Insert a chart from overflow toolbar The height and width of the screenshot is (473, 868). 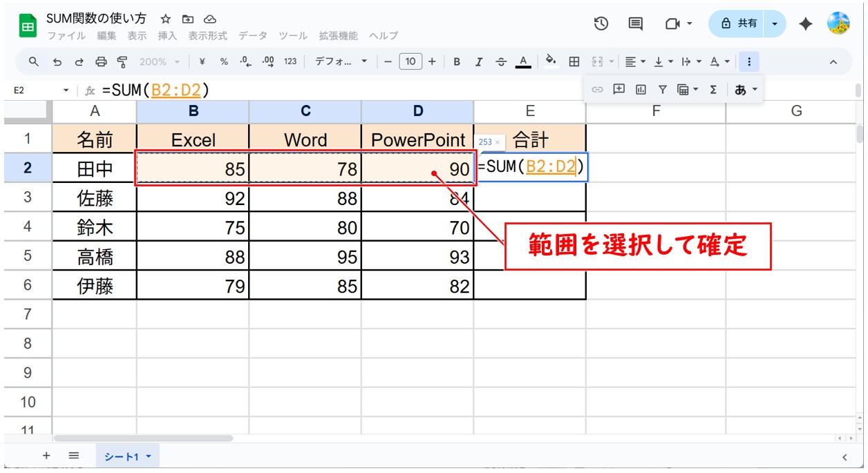[x=641, y=89]
